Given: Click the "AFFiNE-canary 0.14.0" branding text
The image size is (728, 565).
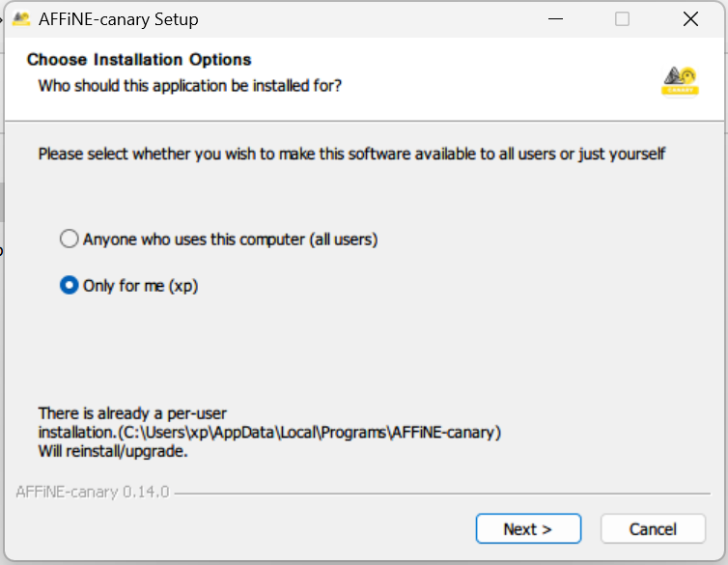Looking at the screenshot, I should point(93,492).
